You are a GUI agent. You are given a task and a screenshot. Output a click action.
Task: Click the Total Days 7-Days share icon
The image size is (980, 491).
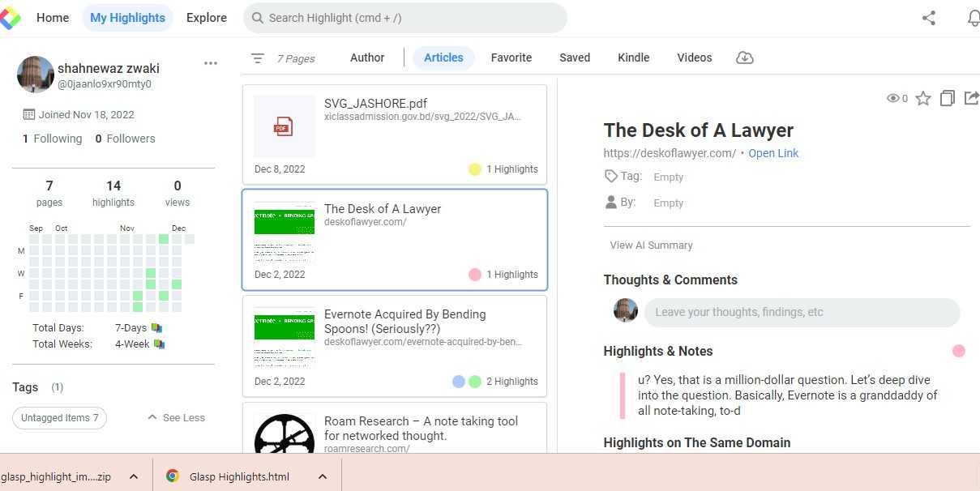pyautogui.click(x=157, y=328)
